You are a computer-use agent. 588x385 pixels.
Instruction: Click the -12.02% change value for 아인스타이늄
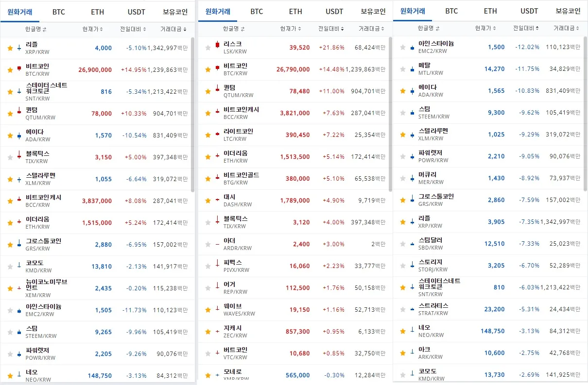tap(527, 47)
